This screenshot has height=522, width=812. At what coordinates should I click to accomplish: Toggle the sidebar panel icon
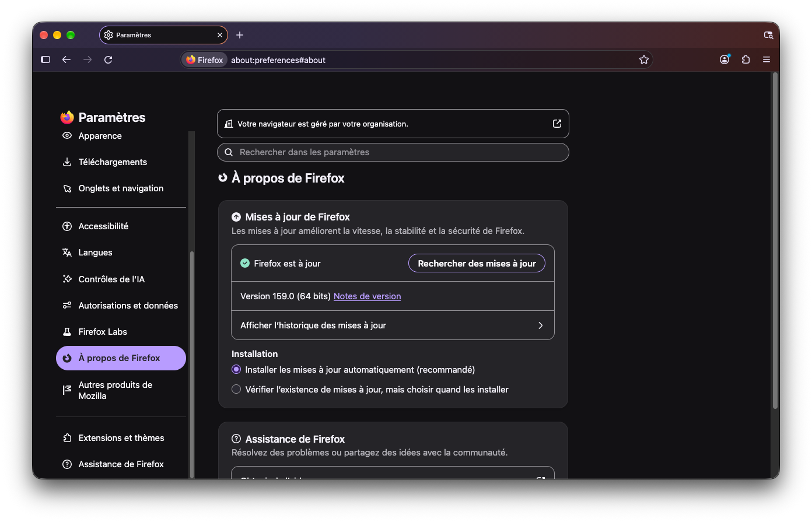click(45, 59)
